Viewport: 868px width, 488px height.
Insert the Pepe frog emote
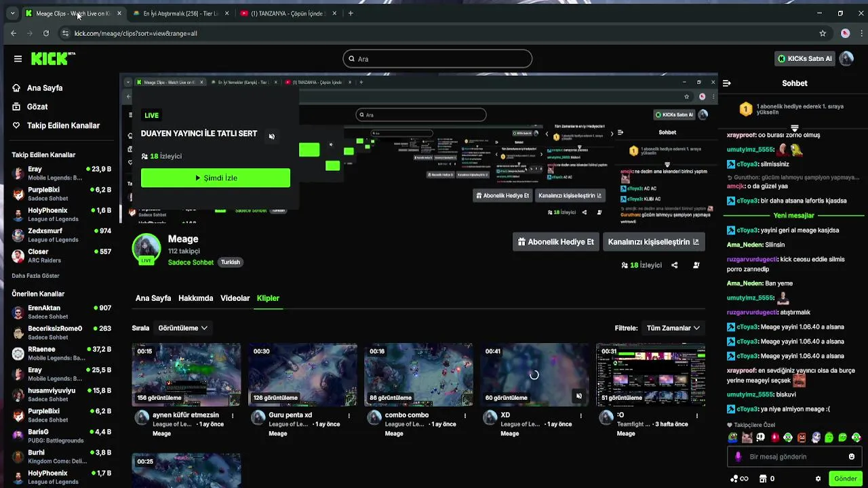pyautogui.click(x=733, y=438)
